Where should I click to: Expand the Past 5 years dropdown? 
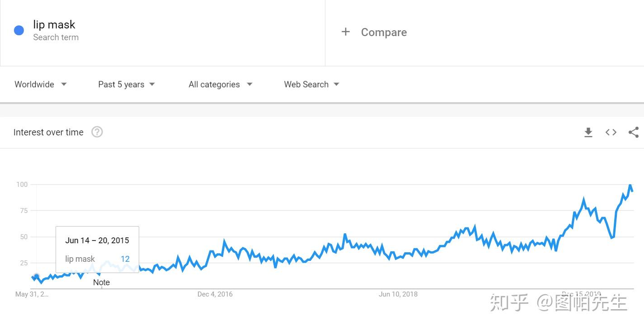[127, 84]
